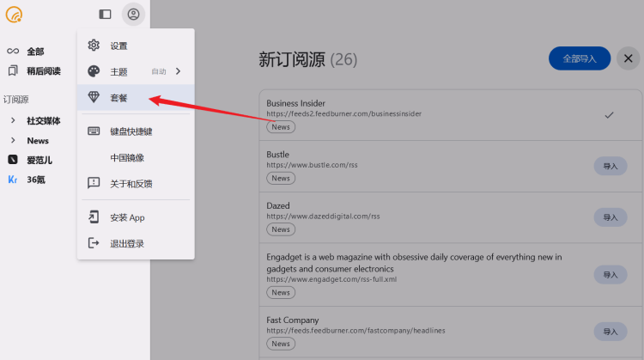
Task: Click News tag under Bustle
Action: [281, 179]
